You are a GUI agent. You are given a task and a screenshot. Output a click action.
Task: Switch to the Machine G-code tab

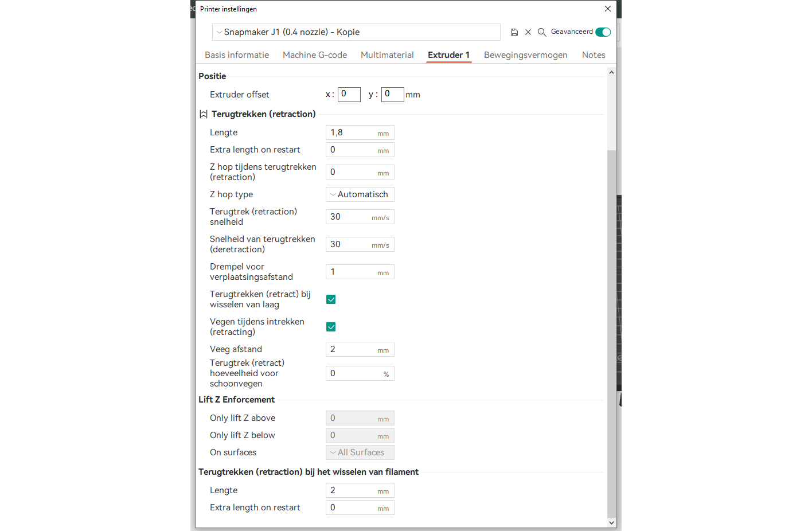[x=314, y=55]
